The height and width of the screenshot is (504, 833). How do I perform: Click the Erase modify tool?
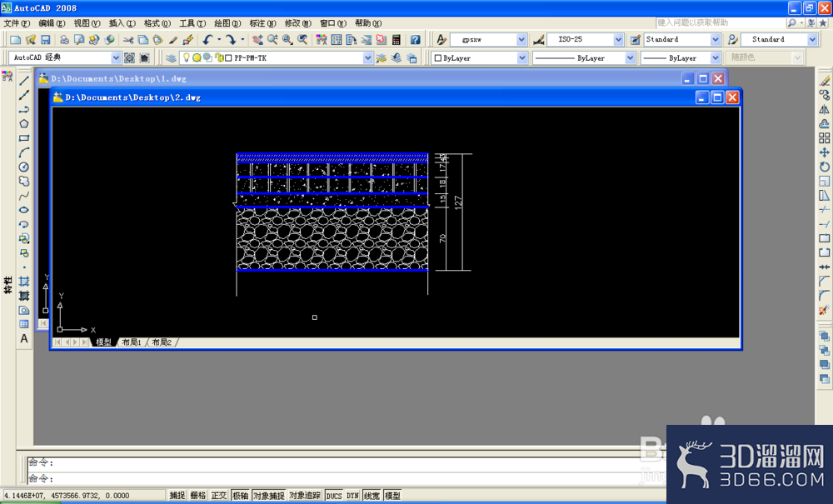[x=824, y=81]
